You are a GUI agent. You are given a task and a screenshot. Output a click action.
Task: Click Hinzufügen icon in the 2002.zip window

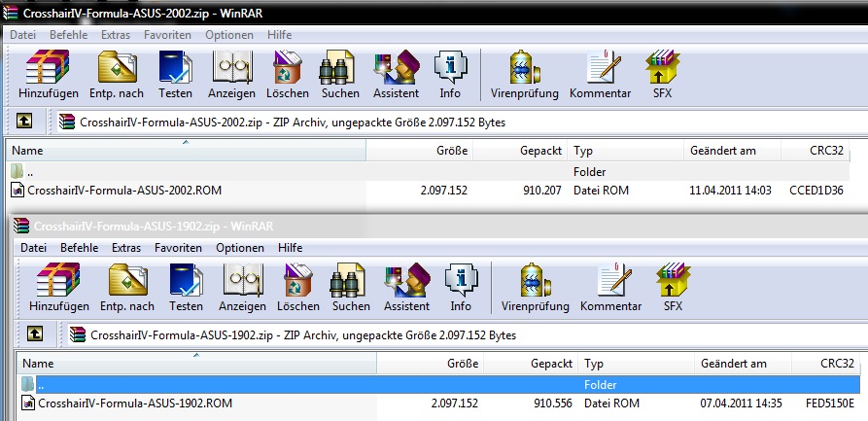49,66
